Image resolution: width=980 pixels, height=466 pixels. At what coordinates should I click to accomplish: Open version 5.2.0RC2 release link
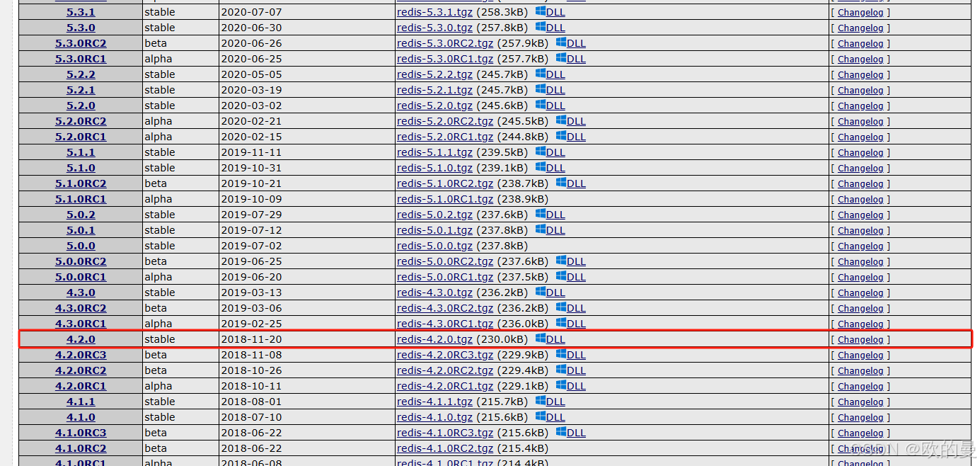coord(81,121)
